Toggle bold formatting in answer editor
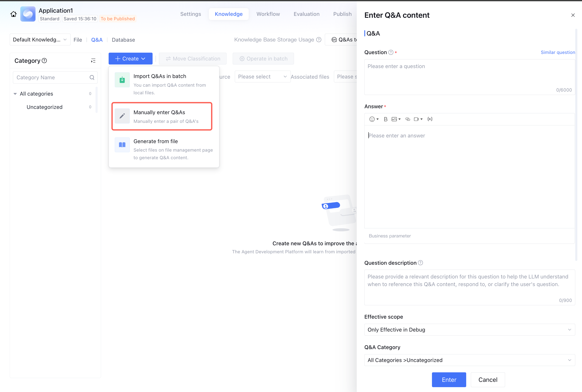This screenshot has width=582, height=392. coord(386,119)
